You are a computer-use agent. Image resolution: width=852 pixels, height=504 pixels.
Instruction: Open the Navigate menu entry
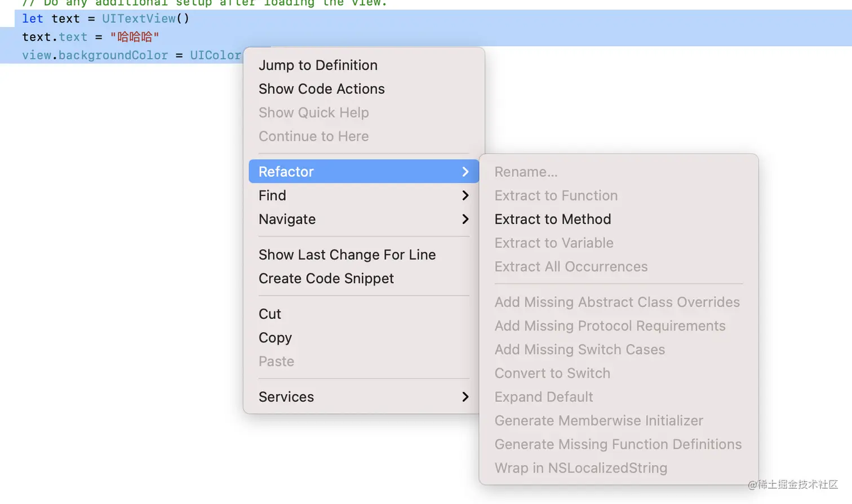click(287, 219)
